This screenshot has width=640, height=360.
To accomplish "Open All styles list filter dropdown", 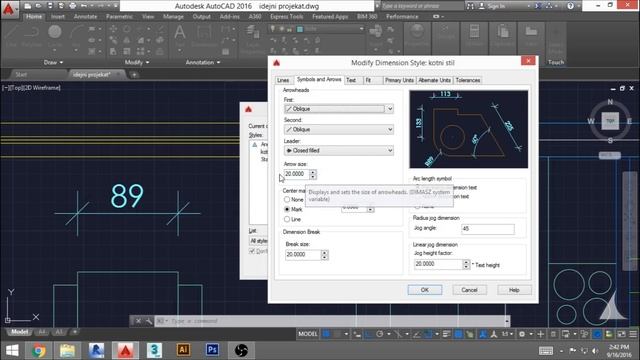I will tap(258, 241).
